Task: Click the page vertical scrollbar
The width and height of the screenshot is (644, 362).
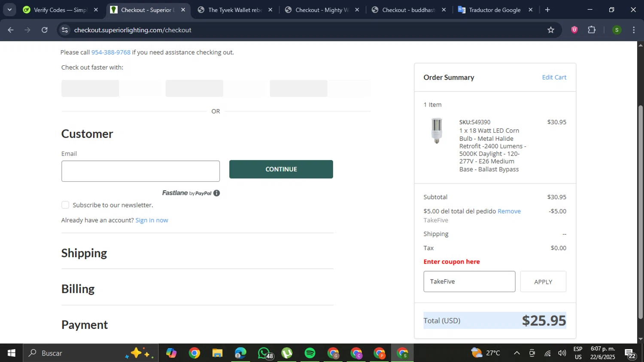Action: click(641, 213)
